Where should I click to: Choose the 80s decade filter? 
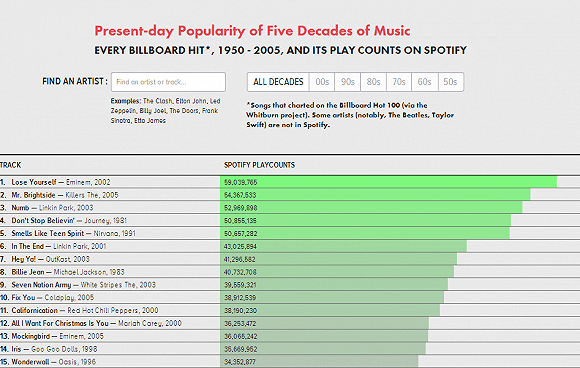coord(374,82)
